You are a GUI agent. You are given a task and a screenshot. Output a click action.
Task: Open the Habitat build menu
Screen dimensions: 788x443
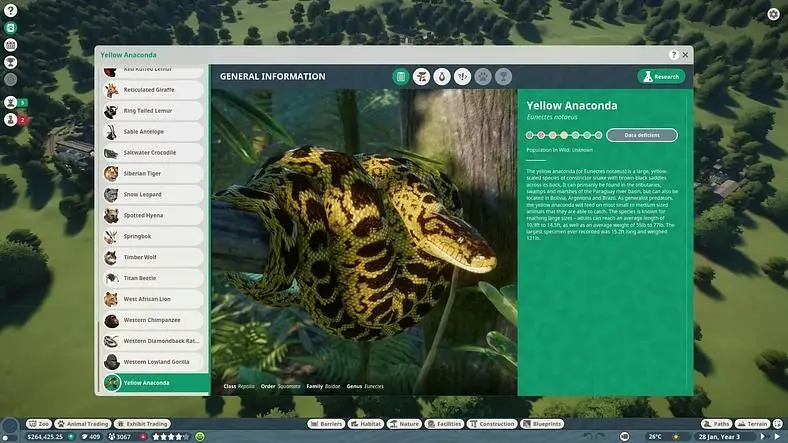coord(366,424)
